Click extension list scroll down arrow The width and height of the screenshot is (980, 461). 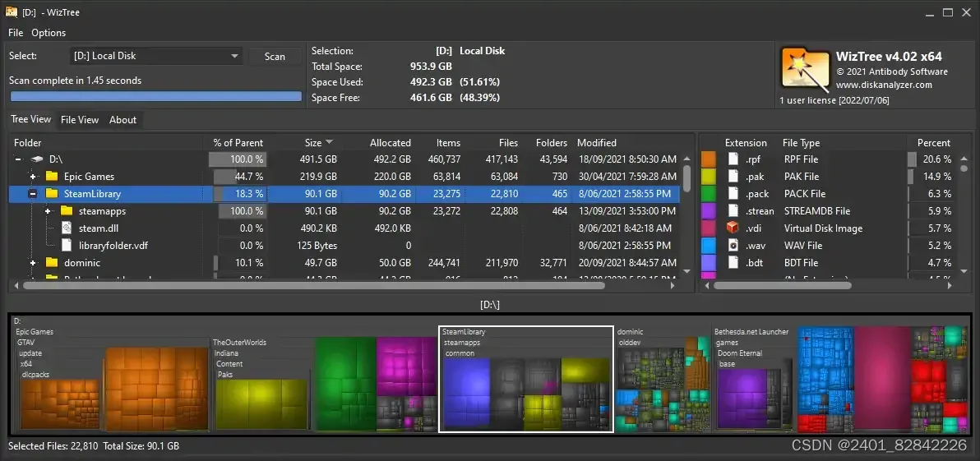(x=964, y=271)
